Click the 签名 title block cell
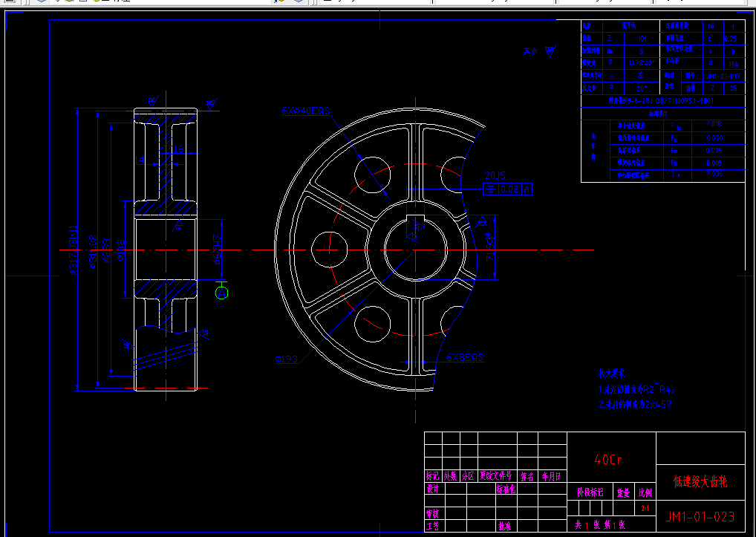Image resolution: width=756 pixels, height=537 pixels. (527, 477)
